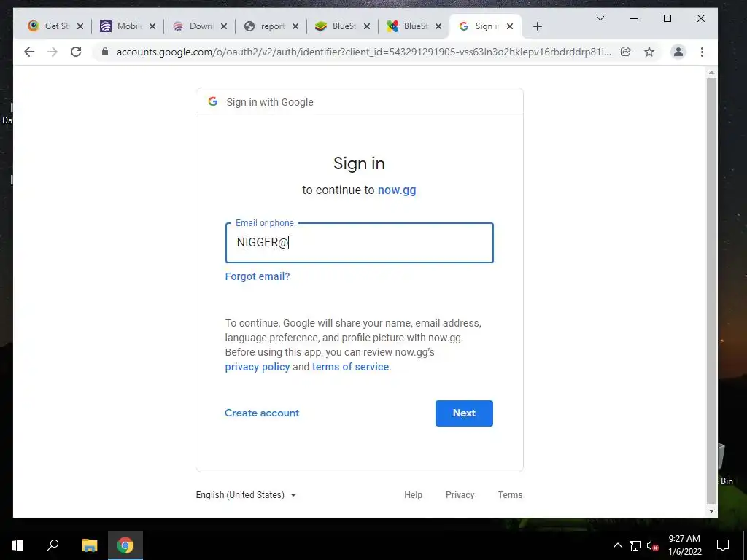Bookmark this tab with the star
Viewport: 747px width, 560px height.
(649, 52)
